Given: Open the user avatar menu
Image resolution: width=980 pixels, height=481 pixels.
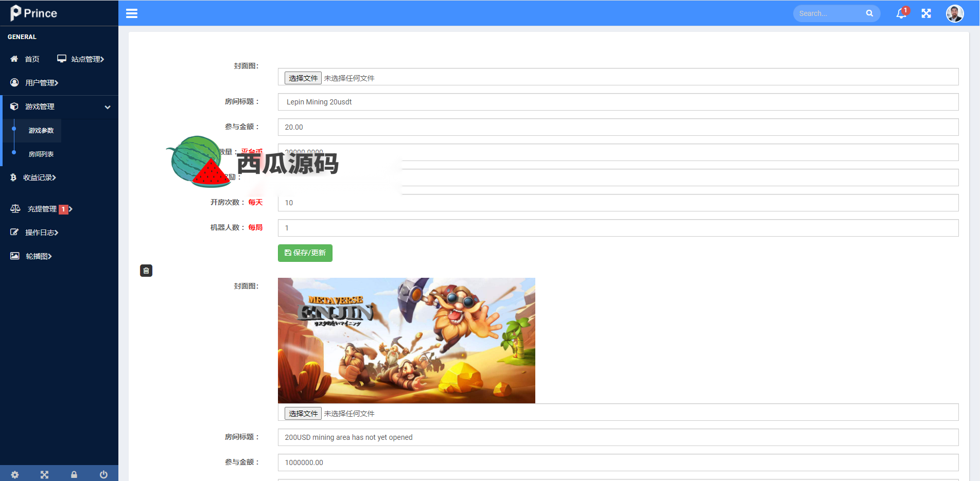Looking at the screenshot, I should pos(955,13).
